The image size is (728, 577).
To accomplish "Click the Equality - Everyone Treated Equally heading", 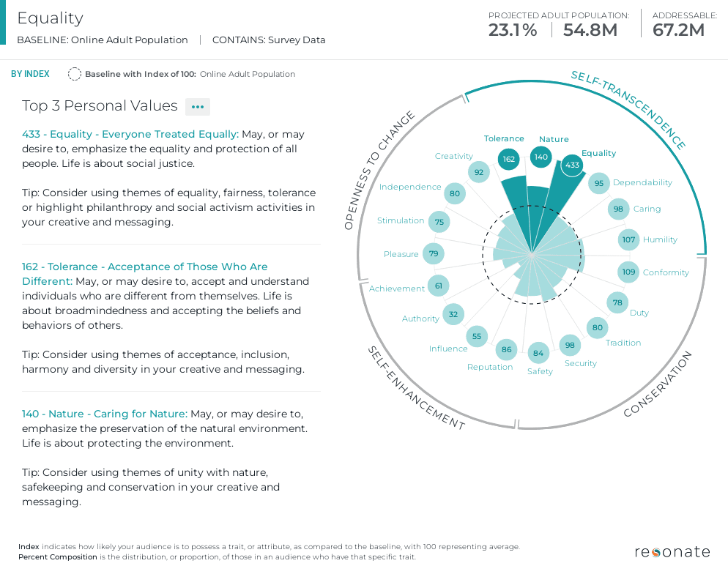I will click(132, 134).
